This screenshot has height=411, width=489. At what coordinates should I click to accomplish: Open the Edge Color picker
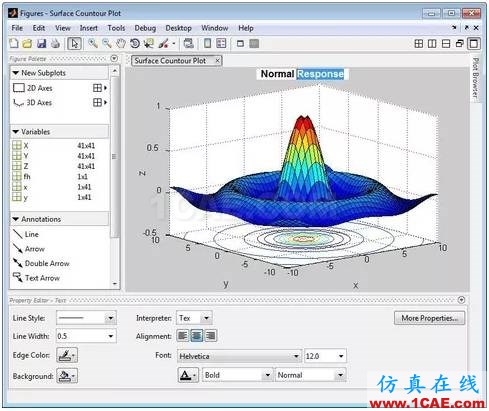pyautogui.click(x=67, y=355)
